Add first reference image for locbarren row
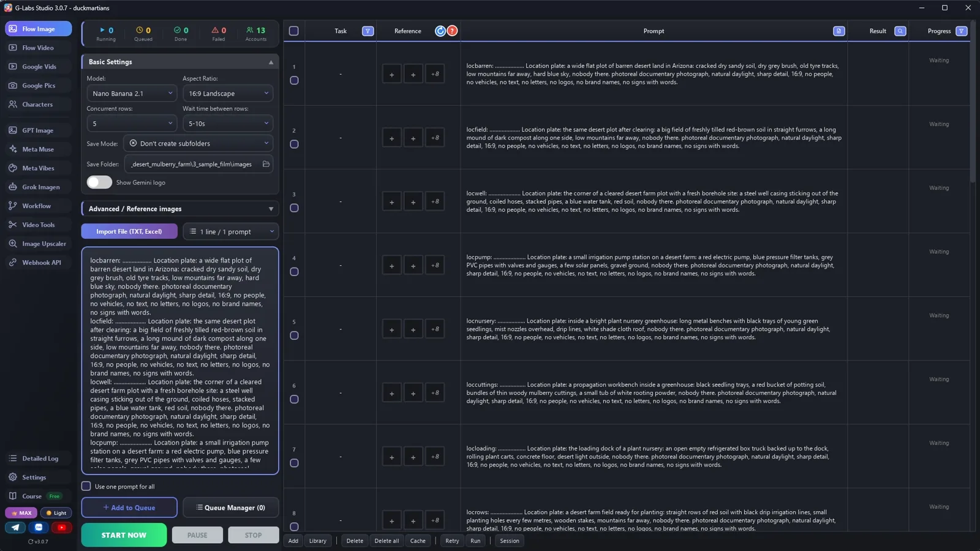Image resolution: width=980 pixels, height=551 pixels. (x=391, y=74)
